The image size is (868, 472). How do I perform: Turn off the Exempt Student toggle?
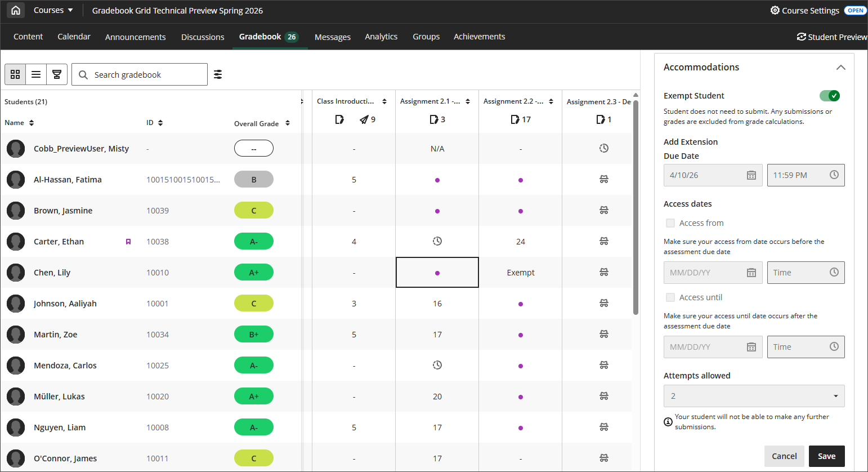830,96
